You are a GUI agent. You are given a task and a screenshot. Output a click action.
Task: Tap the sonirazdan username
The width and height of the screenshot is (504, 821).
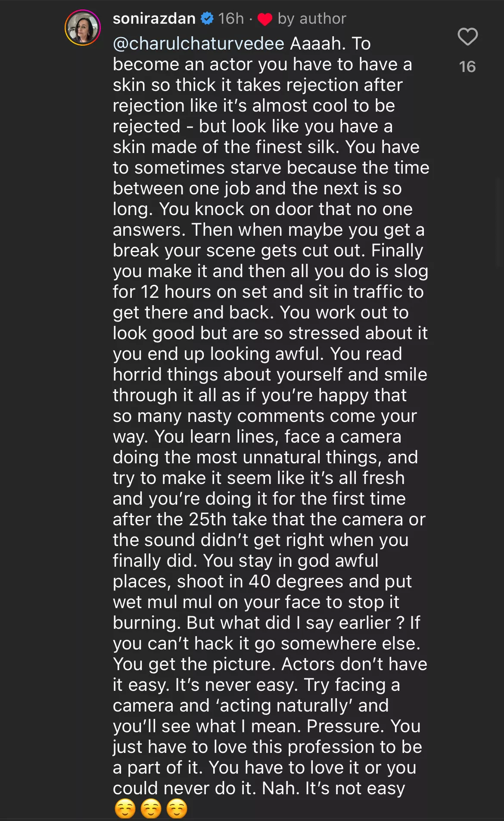click(x=154, y=19)
